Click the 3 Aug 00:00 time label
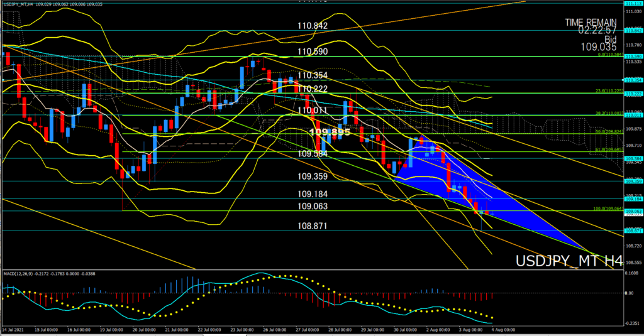The width and height of the screenshot is (644, 336). [470, 330]
